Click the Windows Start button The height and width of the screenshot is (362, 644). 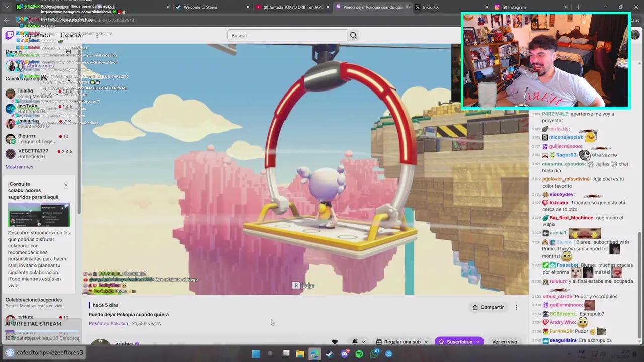[256, 354]
